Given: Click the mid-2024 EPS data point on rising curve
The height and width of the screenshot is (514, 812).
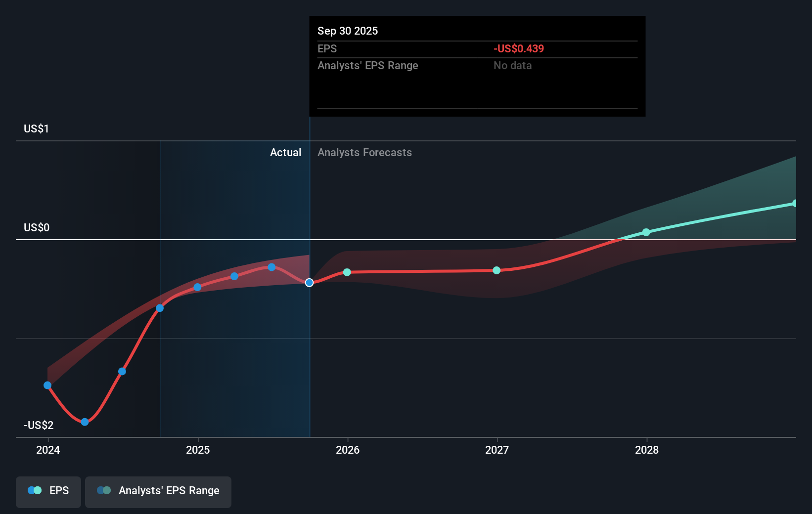Looking at the screenshot, I should click(x=122, y=371).
